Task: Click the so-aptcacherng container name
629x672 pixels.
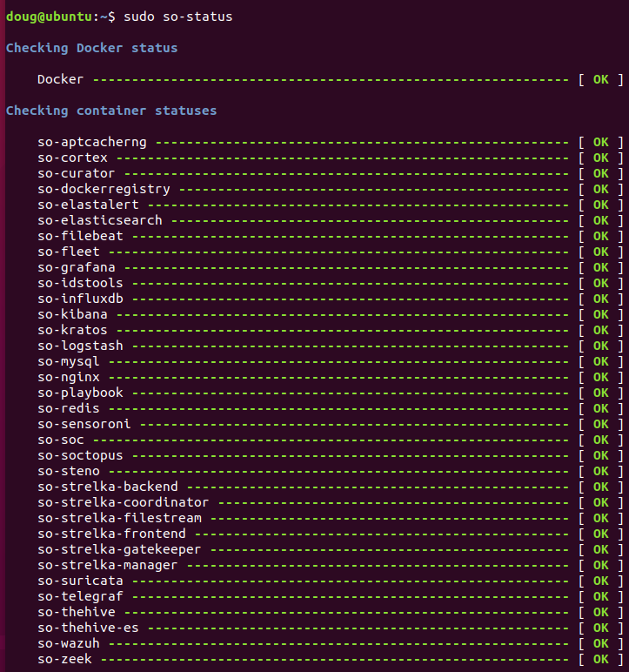Action: coord(92,142)
